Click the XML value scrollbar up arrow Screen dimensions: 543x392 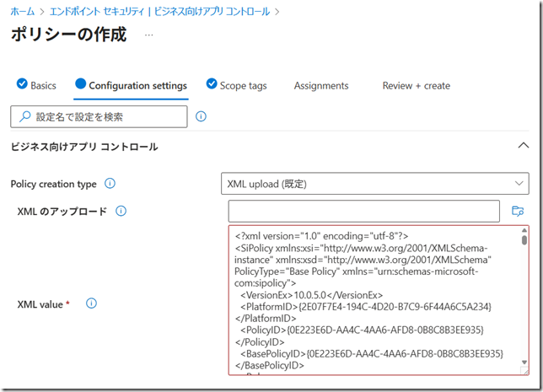click(524, 232)
